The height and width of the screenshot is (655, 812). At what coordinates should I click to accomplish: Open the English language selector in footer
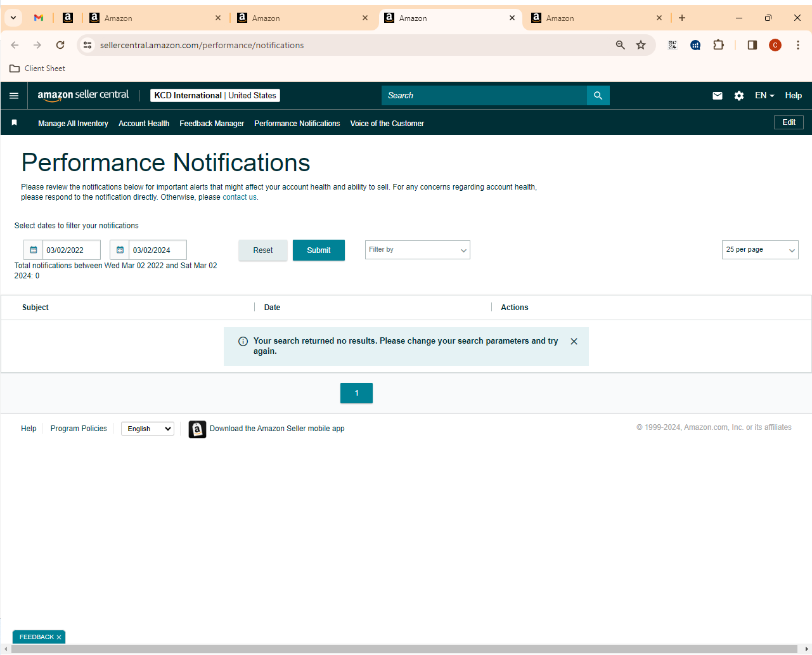click(148, 429)
